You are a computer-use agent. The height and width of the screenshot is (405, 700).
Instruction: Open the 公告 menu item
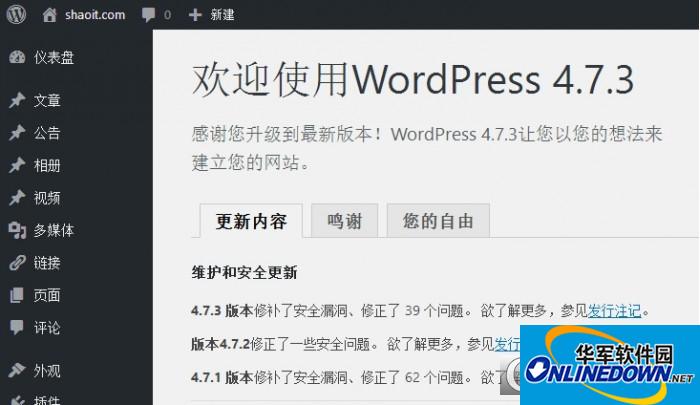(47, 133)
